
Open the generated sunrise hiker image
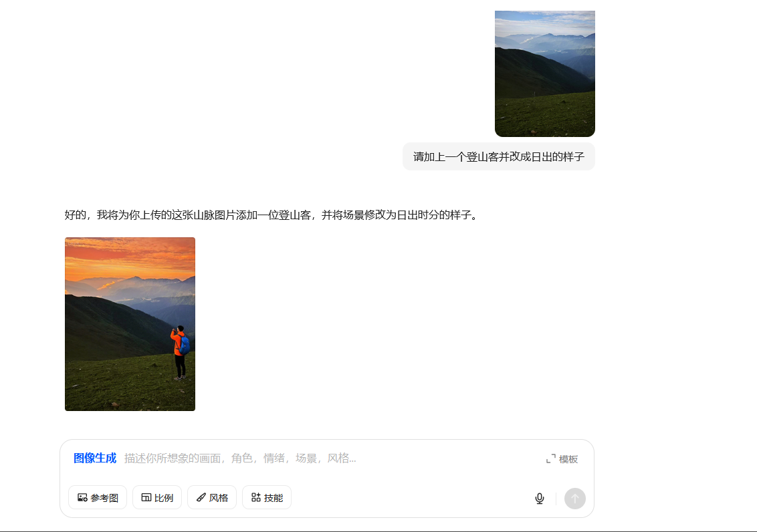130,324
